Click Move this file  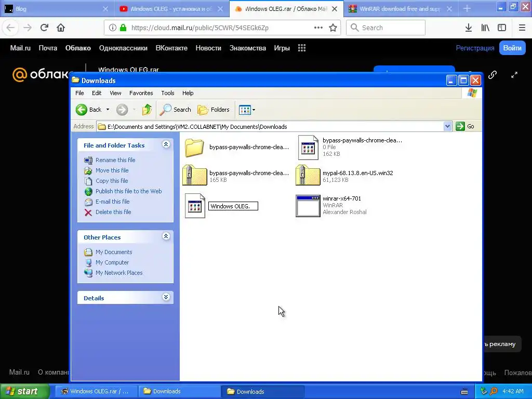(112, 170)
